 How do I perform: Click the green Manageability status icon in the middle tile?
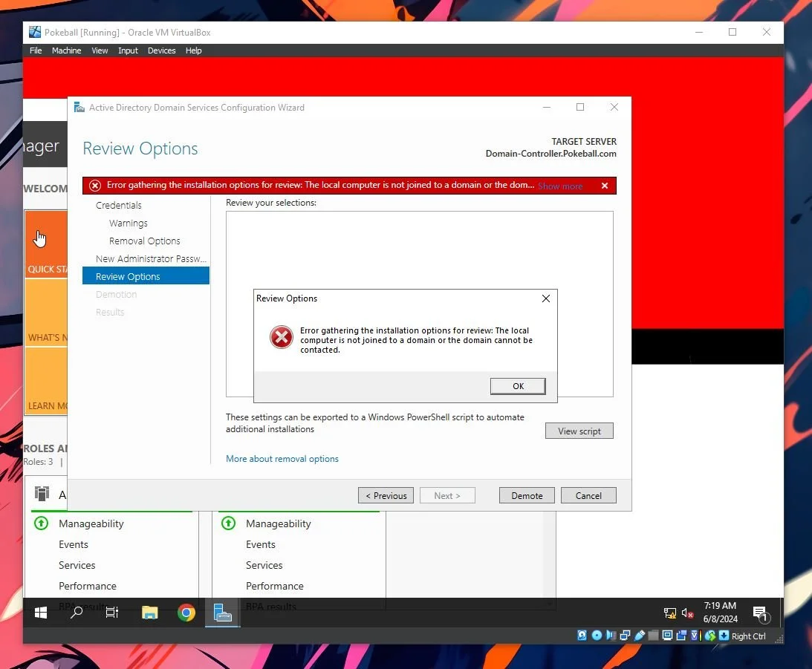[228, 523]
